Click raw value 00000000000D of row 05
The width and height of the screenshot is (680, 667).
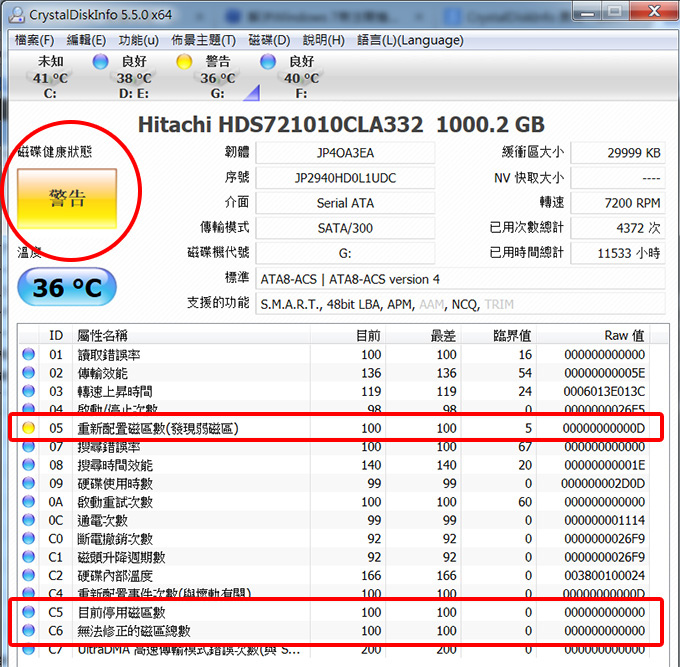click(604, 428)
